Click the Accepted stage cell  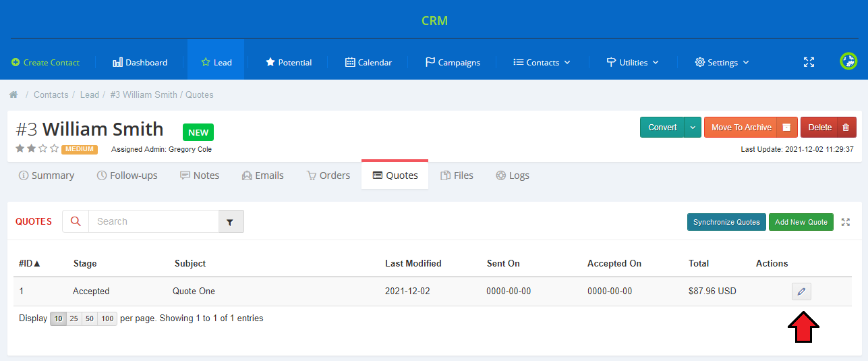coord(91,291)
